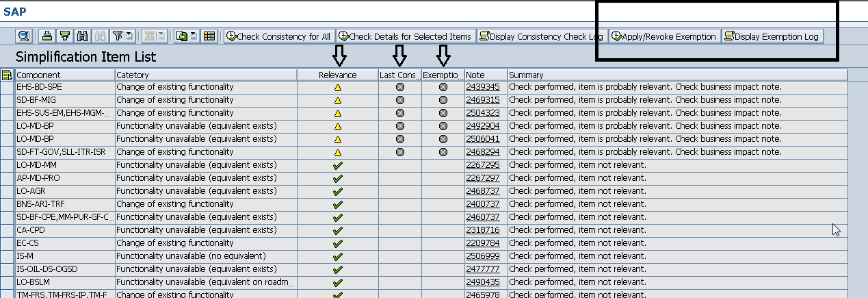Screen dimensions: 868x298
Task: Click the Details magnifier icon in toolbar
Action: (x=24, y=36)
